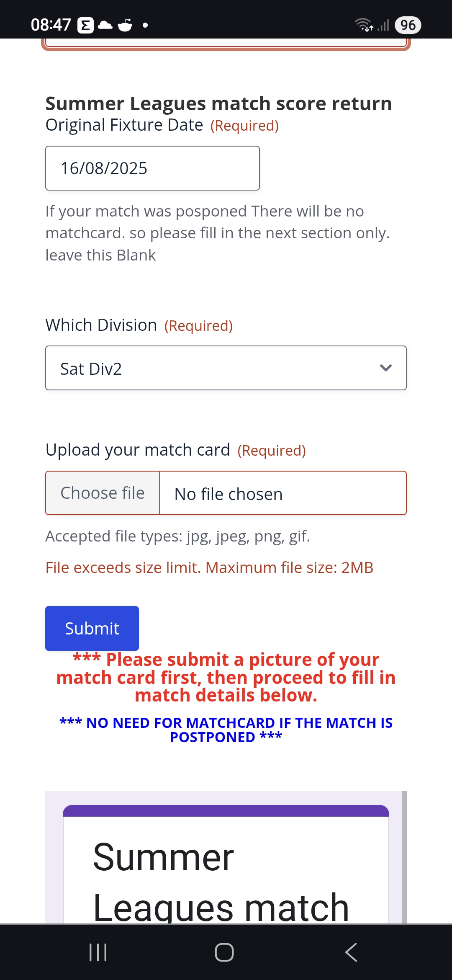Tap the cloud notification icon in status bar
452x980 pixels.
(105, 25)
